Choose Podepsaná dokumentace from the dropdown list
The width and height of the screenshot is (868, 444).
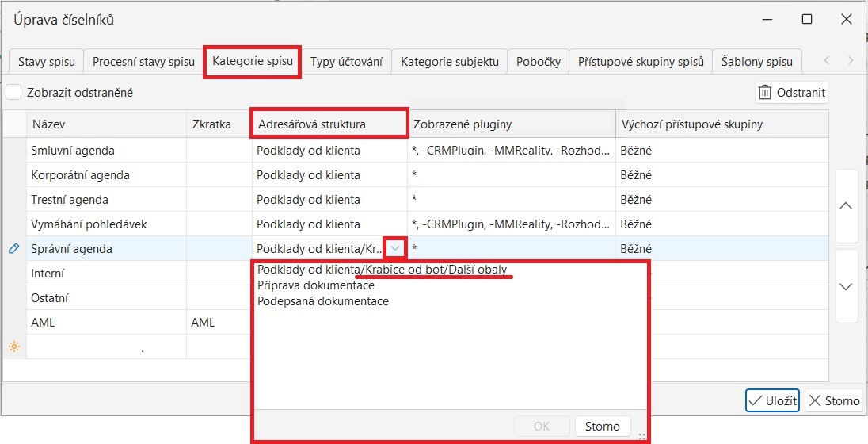[322, 301]
